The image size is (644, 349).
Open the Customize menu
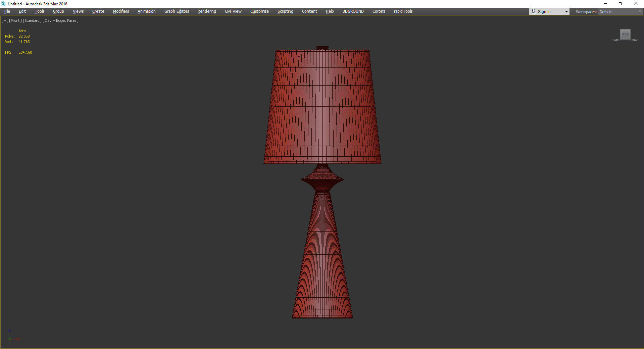259,11
